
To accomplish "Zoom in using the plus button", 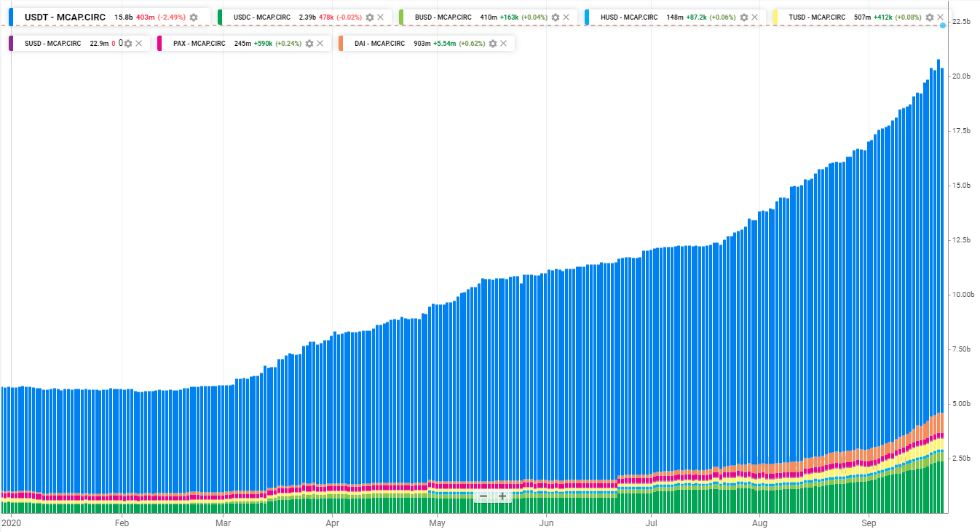I will (502, 496).
